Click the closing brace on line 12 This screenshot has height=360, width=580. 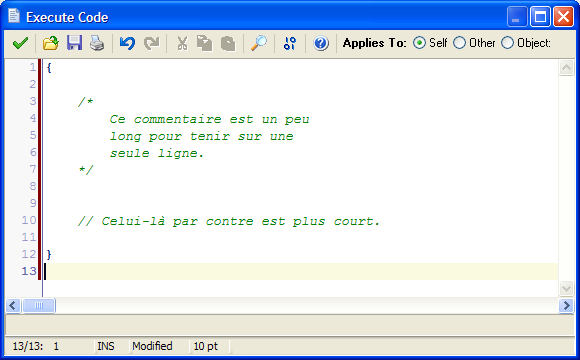[49, 255]
